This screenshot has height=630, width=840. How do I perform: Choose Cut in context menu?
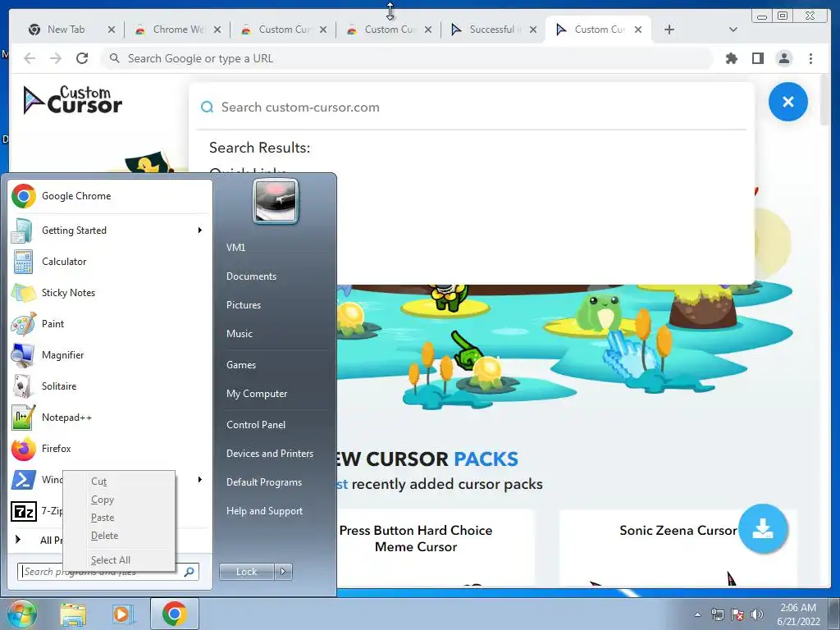click(x=119, y=482)
